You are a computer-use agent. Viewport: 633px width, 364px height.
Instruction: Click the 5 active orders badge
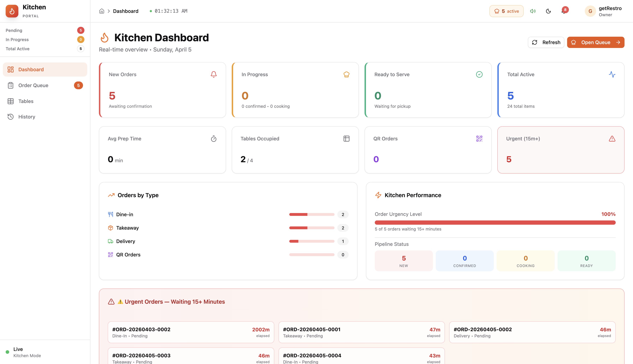(x=506, y=11)
